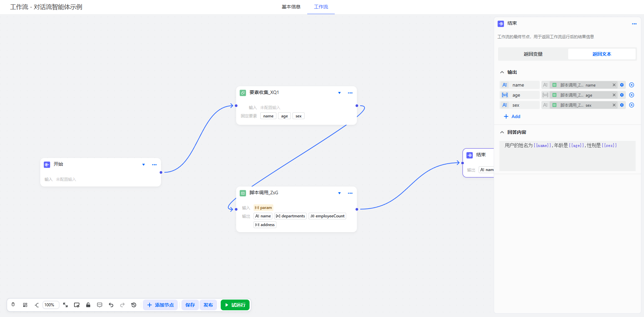The height and width of the screenshot is (317, 644).
Task: Click the auto-layout grid icon in the toolbar
Action: (x=25, y=305)
